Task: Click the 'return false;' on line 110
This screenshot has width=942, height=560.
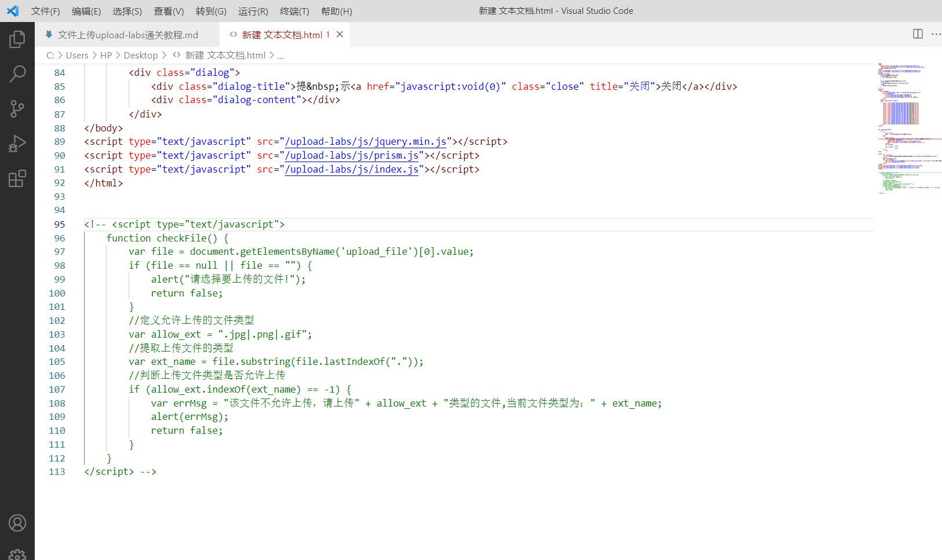Action: [x=187, y=430]
